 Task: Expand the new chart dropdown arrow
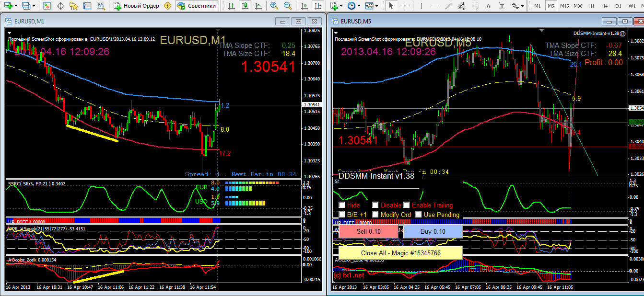(16, 6)
